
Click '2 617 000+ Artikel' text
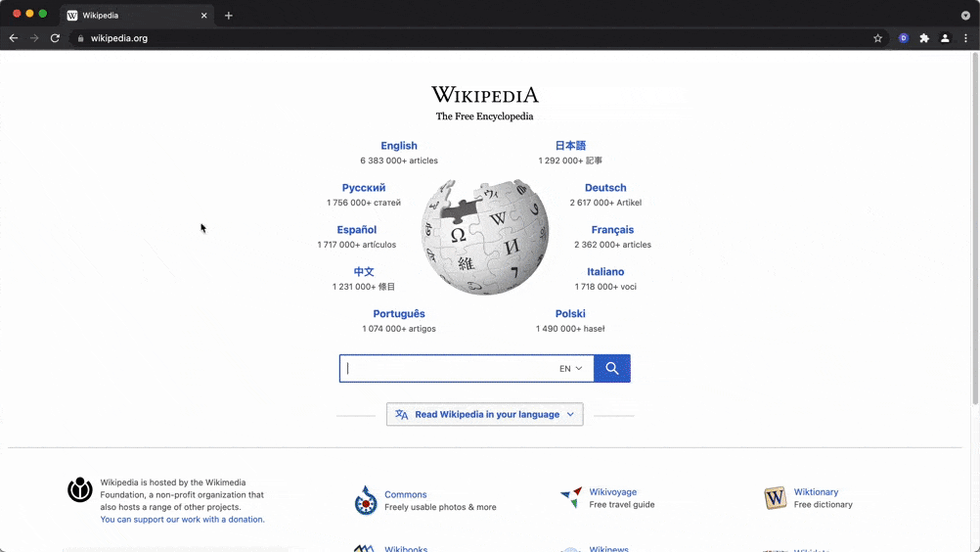[605, 203]
